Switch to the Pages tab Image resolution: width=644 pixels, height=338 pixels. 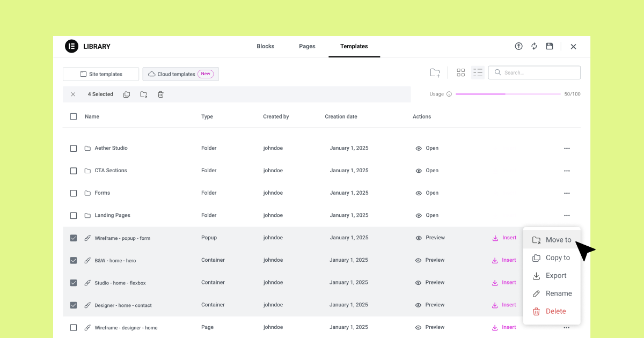(307, 46)
